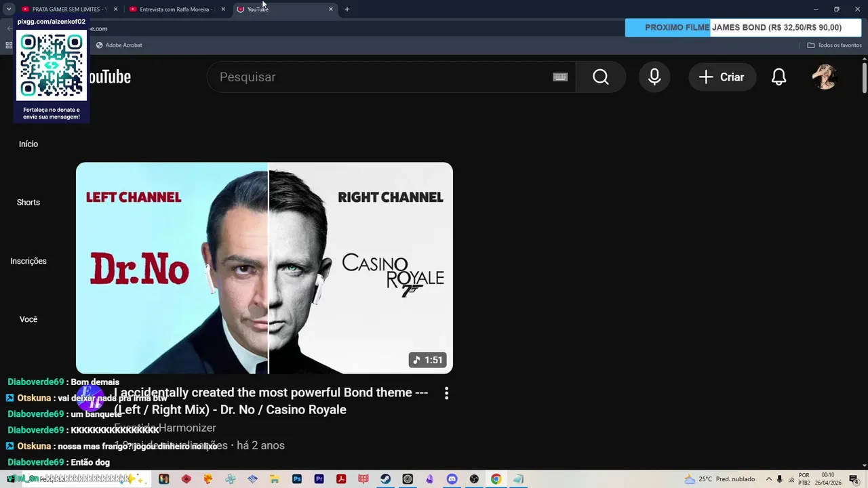Image resolution: width=868 pixels, height=488 pixels.
Task: Open YouTube notifications bell
Action: pyautogui.click(x=778, y=77)
